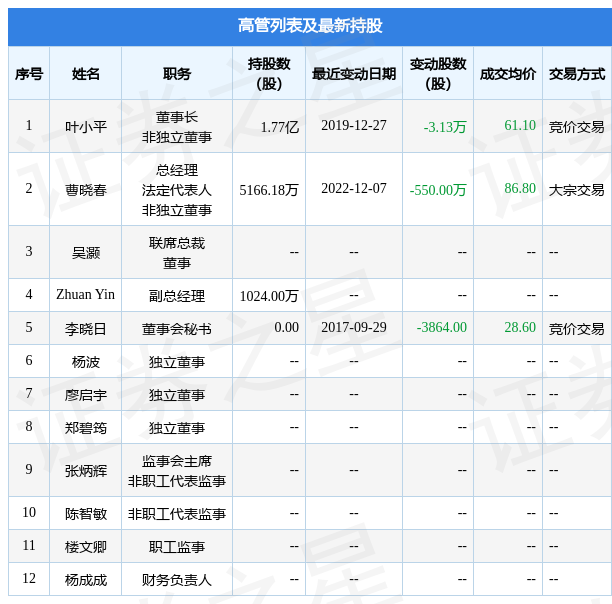Click the 姓名 column header

pyautogui.click(x=85, y=74)
